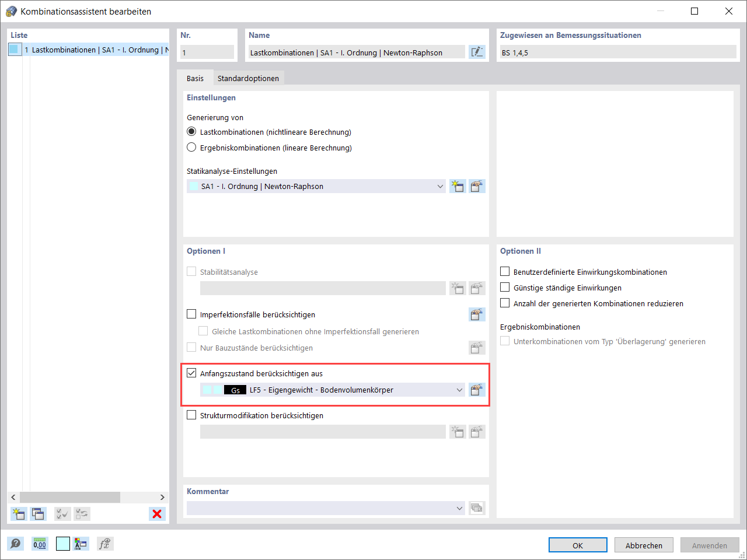Screen dimensions: 747x560
Task: Switch to Basis tab
Action: pos(195,78)
